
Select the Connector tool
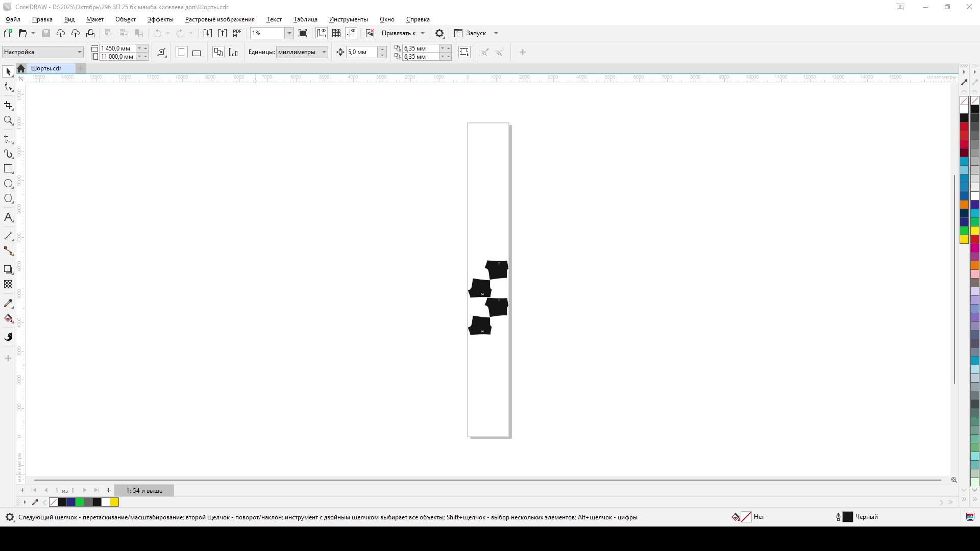tap(8, 251)
